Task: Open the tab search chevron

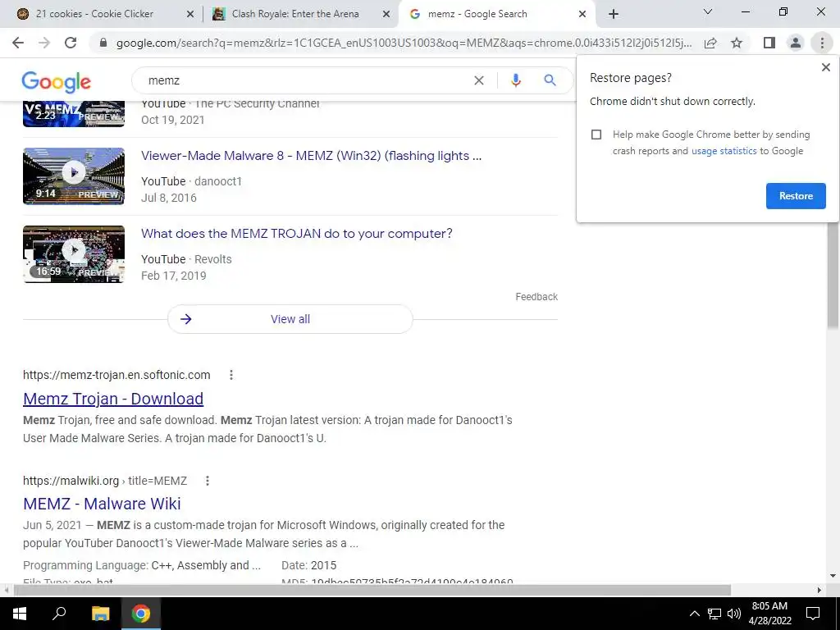Action: click(707, 11)
